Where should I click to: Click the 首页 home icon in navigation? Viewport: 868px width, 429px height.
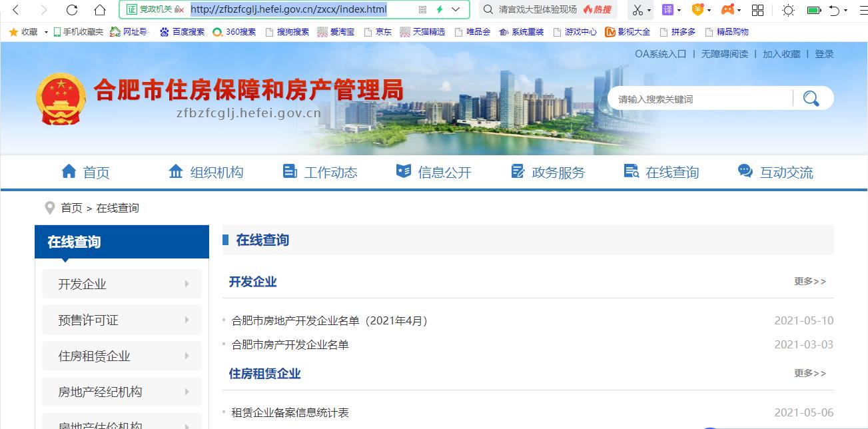(x=69, y=171)
